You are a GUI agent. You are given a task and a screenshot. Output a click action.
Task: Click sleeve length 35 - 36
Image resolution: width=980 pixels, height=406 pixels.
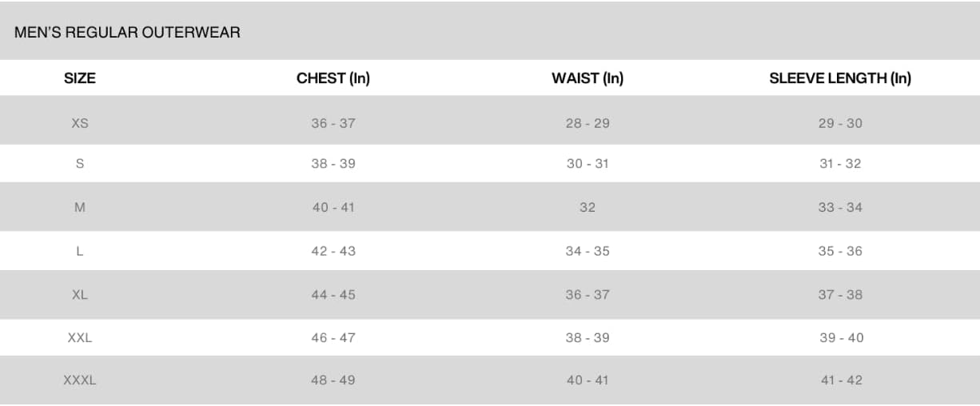840,251
